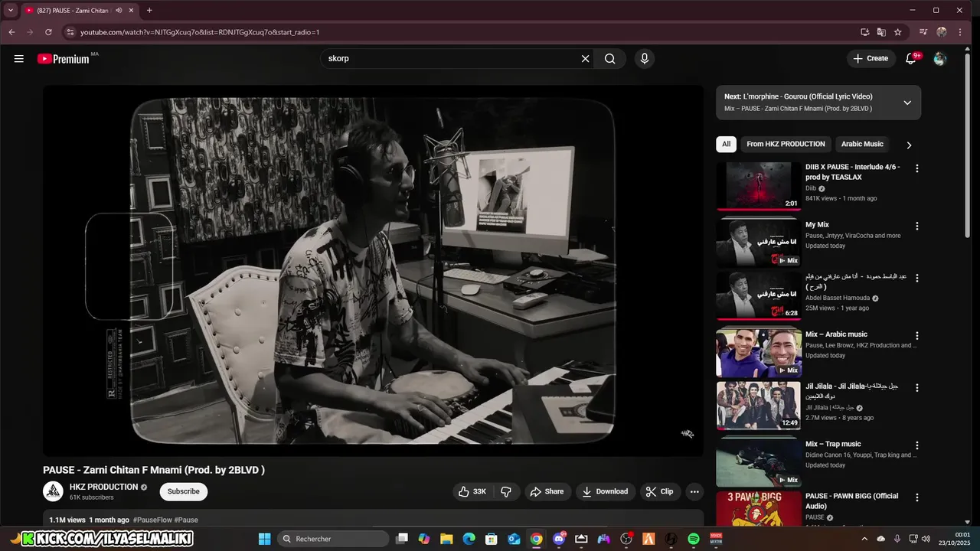Image resolution: width=980 pixels, height=551 pixels.
Task: Open the YouTube account avatar menu
Action: pos(940,59)
